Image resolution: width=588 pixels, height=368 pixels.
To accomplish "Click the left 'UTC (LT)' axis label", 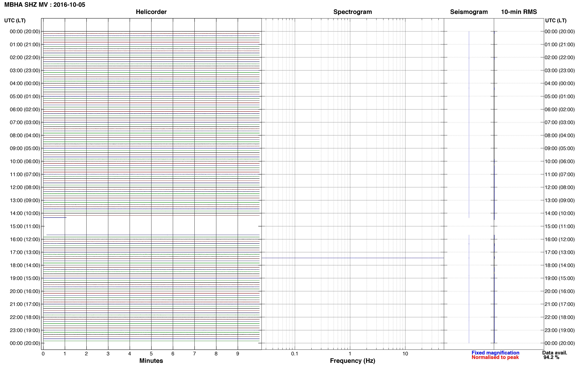I will pos(15,20).
